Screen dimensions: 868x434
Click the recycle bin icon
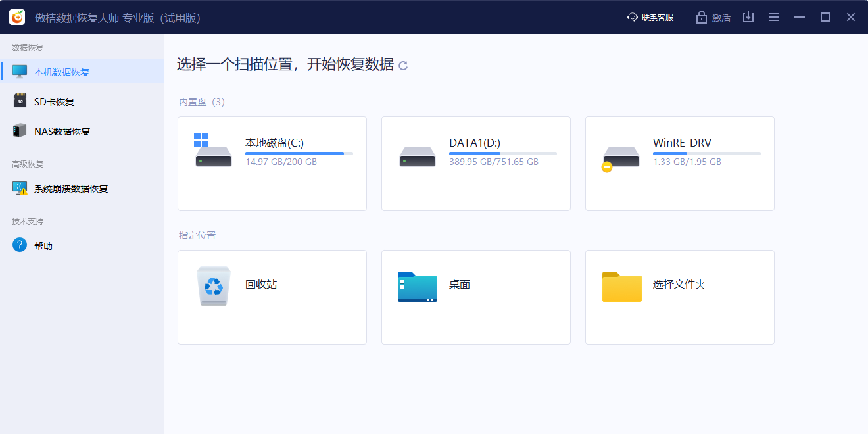pyautogui.click(x=214, y=286)
